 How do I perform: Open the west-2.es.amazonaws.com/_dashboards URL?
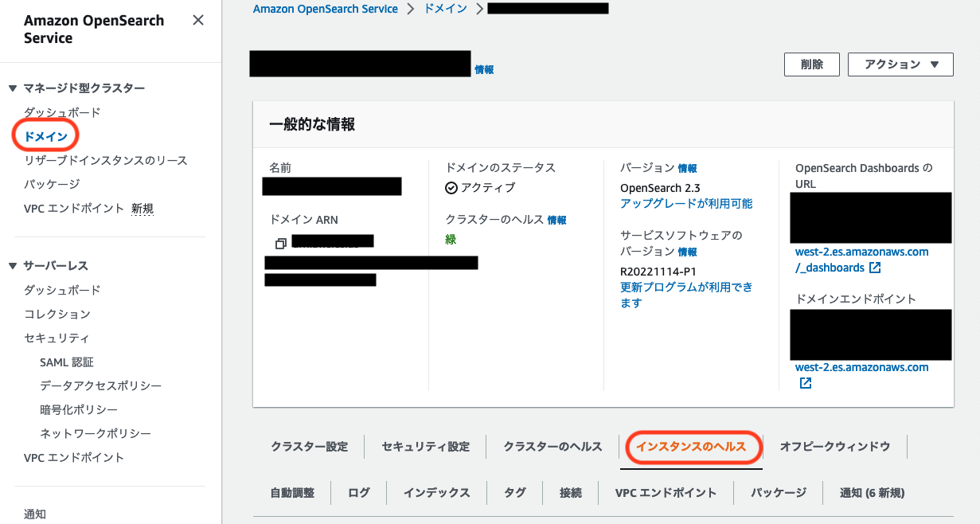(x=861, y=260)
